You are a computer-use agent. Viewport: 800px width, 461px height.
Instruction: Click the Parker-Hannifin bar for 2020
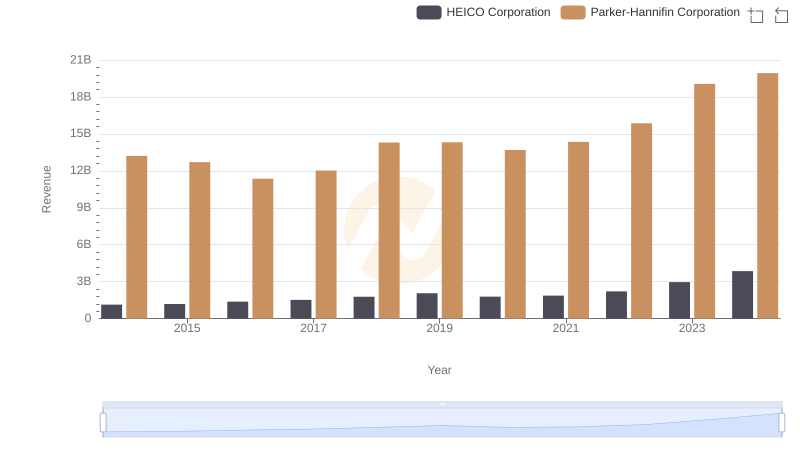pyautogui.click(x=515, y=234)
